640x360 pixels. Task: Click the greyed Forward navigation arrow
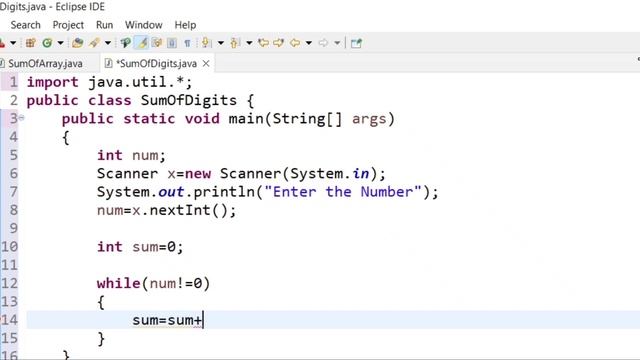point(323,43)
